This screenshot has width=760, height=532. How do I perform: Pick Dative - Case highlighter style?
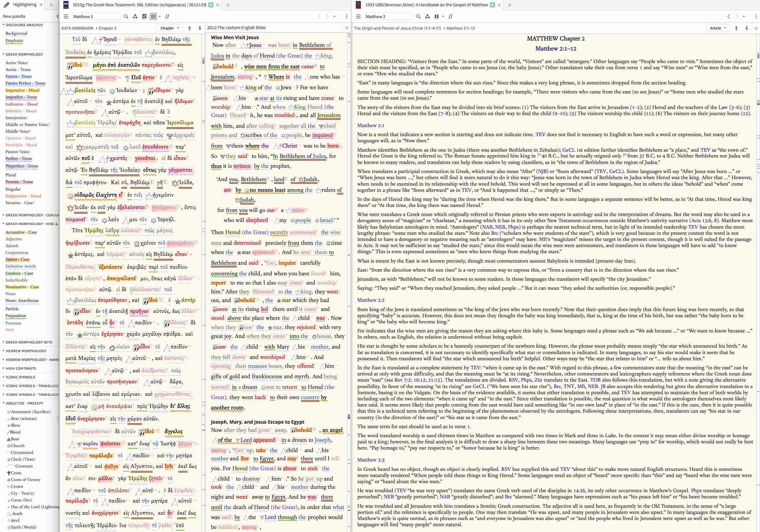[x=17, y=259]
